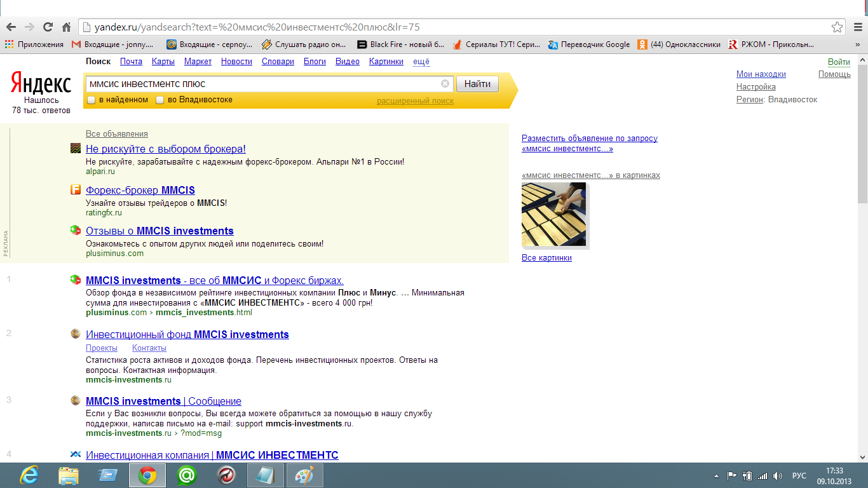Screen dimensions: 868x488
Task: Click the browser forward arrow
Action: (29, 27)
